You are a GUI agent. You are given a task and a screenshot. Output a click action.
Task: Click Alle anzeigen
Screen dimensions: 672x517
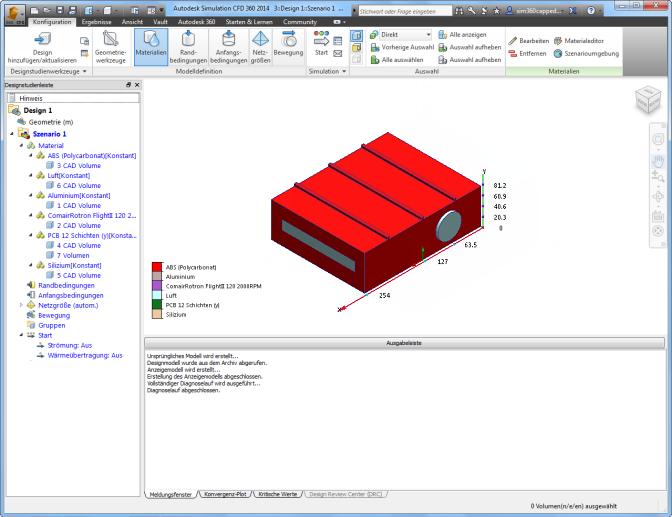[462, 35]
